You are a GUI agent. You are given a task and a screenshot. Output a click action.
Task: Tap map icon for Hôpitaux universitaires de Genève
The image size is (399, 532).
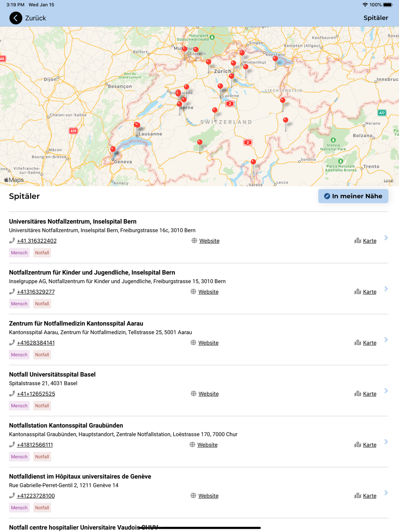[x=358, y=496]
